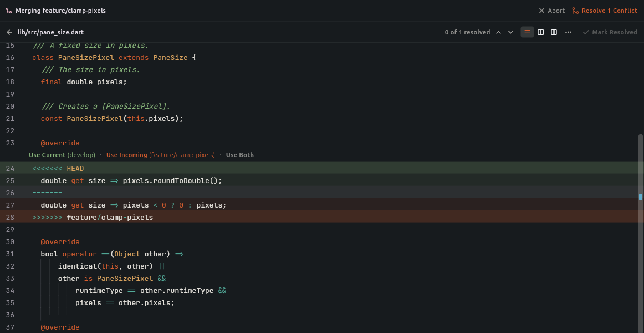Click the 'other is PaneSizePixel &&' line
The height and width of the screenshot is (333, 644).
(x=112, y=278)
